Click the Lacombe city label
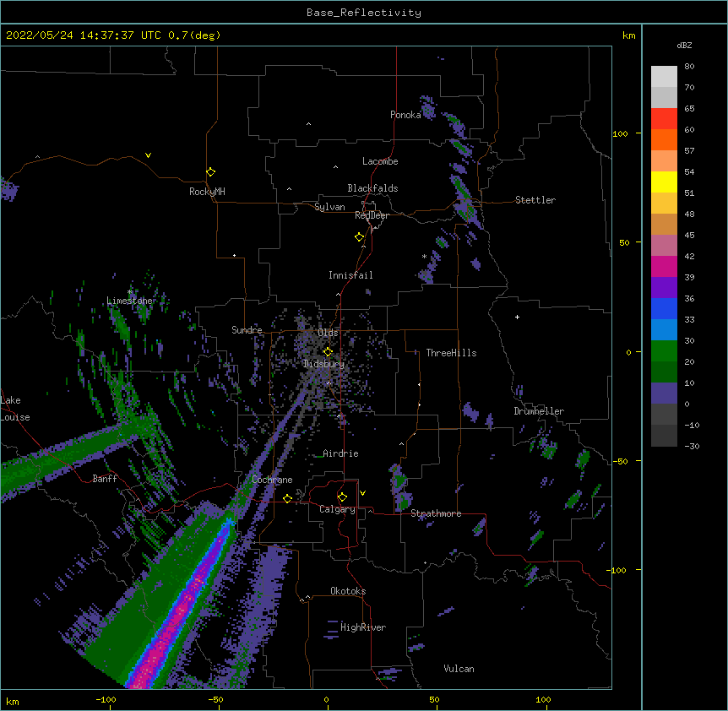Screen dimensions: 728x711 [380, 161]
